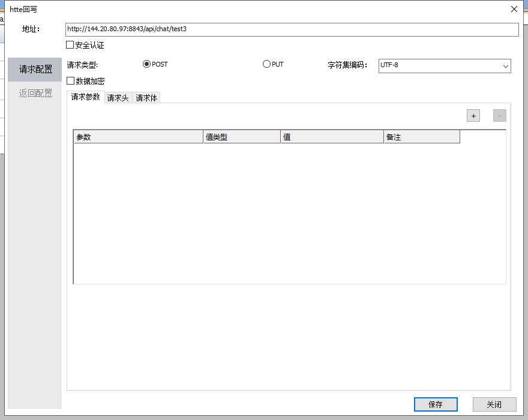528x420 pixels.
Task: Go to 返回配置 in the sidebar
Action: (35, 94)
